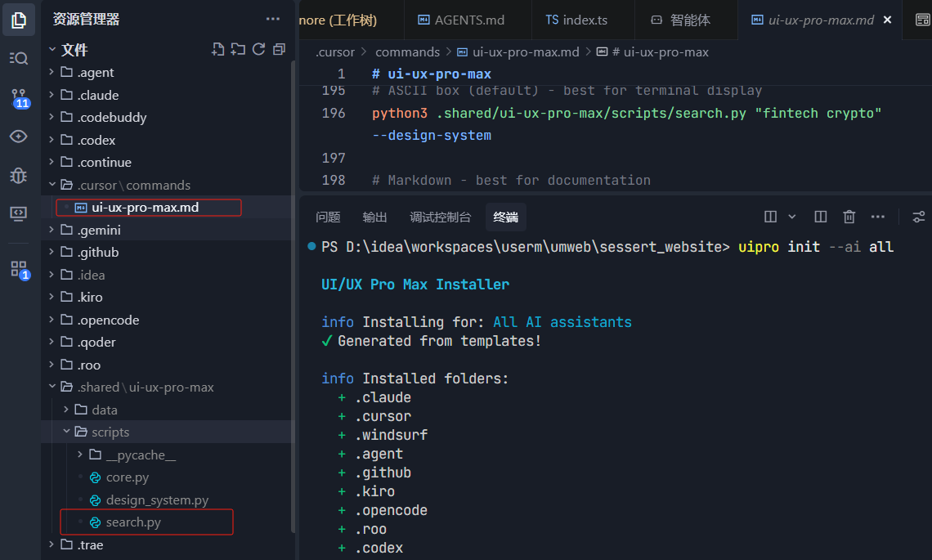Collapse the .cursor\commands folder
Image resolution: width=932 pixels, height=560 pixels.
[134, 185]
